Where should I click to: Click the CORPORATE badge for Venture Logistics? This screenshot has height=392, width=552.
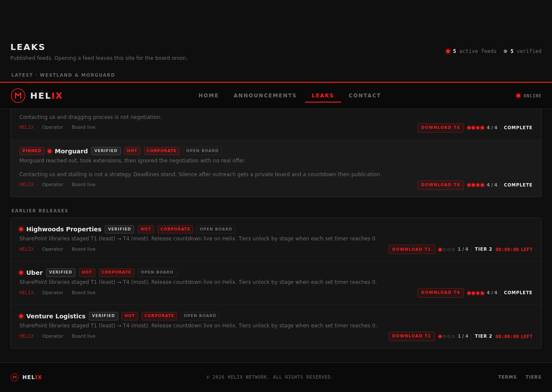pyautogui.click(x=159, y=316)
